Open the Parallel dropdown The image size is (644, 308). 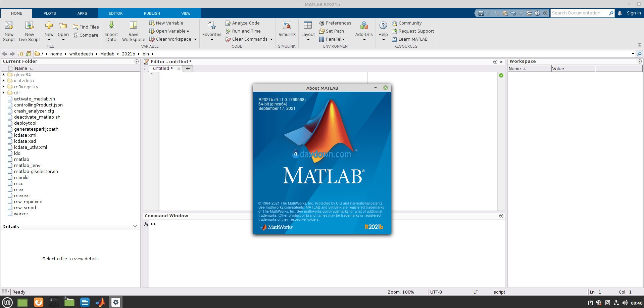(x=344, y=39)
